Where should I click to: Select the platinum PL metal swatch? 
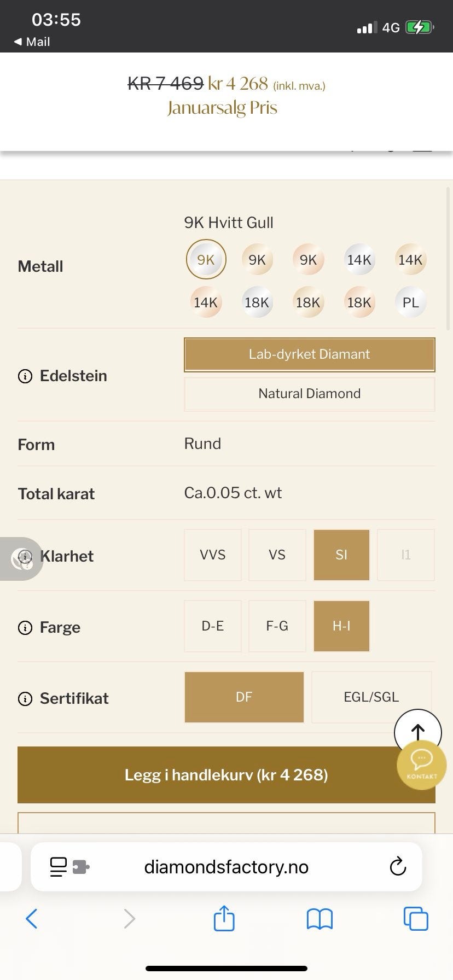click(x=410, y=302)
